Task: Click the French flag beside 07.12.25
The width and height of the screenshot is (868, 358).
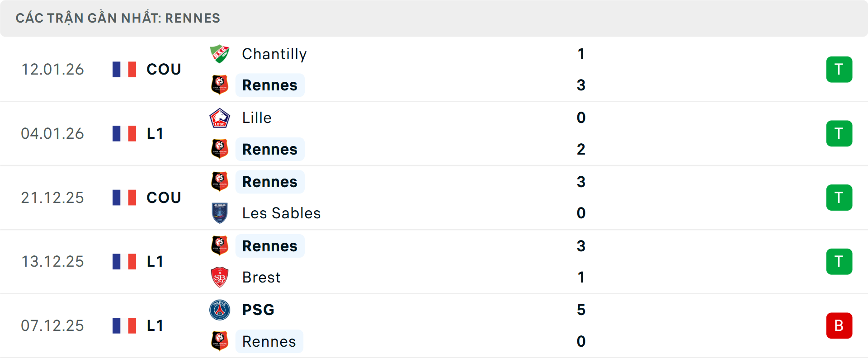Action: pyautogui.click(x=124, y=325)
